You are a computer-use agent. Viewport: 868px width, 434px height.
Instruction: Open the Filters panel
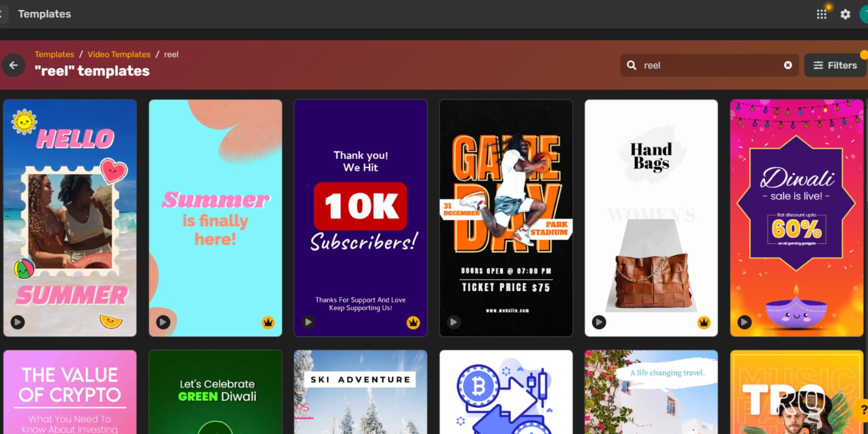click(x=835, y=65)
